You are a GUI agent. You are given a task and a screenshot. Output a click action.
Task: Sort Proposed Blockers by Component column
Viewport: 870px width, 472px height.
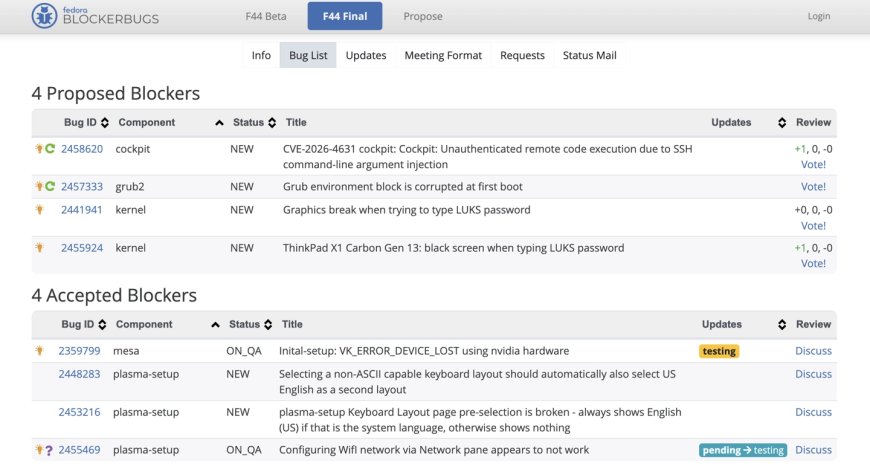coord(219,123)
